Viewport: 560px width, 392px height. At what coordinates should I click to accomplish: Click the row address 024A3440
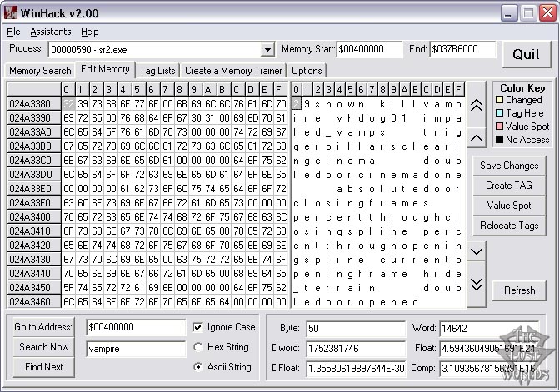tap(34, 274)
